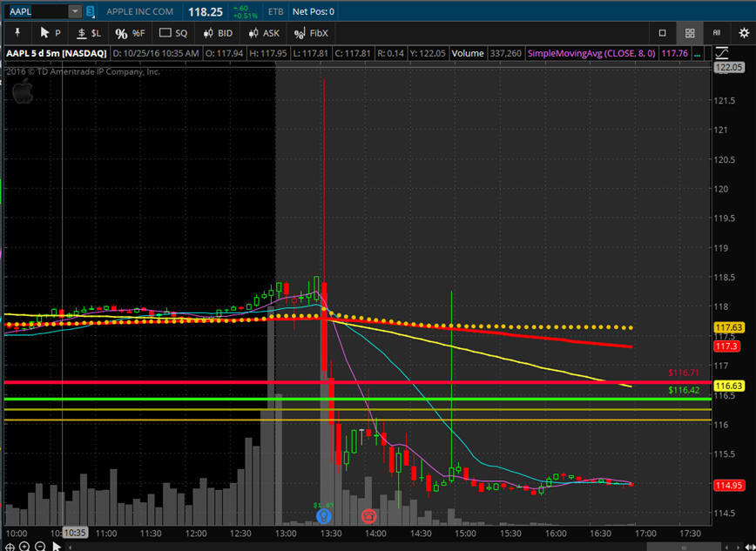756x551 pixels.
Task: Click the L: 117.81 low readout
Action: (x=310, y=53)
